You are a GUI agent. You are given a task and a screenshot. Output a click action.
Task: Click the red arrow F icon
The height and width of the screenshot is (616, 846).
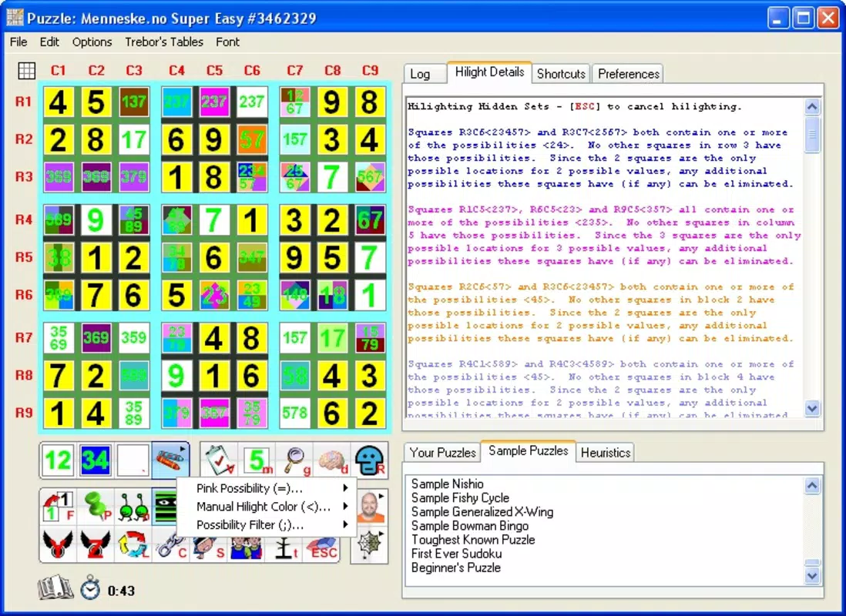click(59, 506)
